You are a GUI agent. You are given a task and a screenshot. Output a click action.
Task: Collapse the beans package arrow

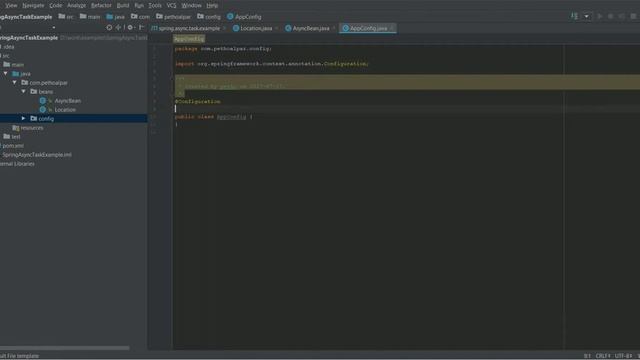24,92
